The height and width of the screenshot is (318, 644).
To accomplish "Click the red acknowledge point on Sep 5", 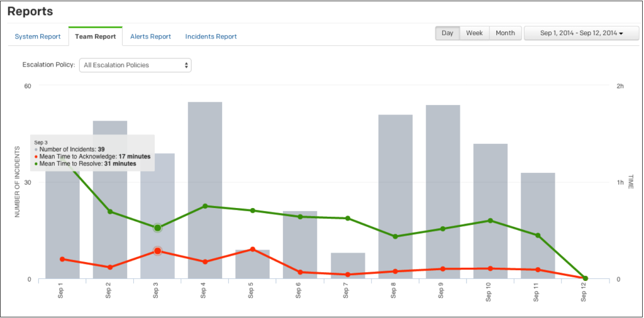I will pyautogui.click(x=252, y=249).
